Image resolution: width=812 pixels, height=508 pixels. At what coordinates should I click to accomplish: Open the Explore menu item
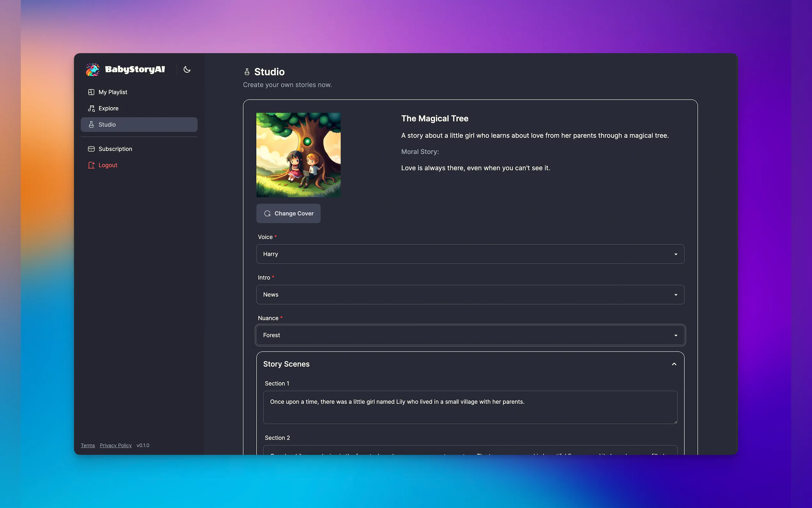[x=108, y=108]
